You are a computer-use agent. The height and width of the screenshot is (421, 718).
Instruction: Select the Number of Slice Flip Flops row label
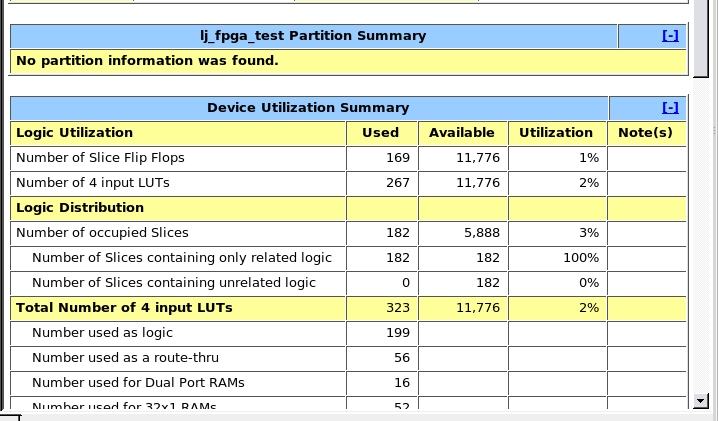click(x=100, y=158)
